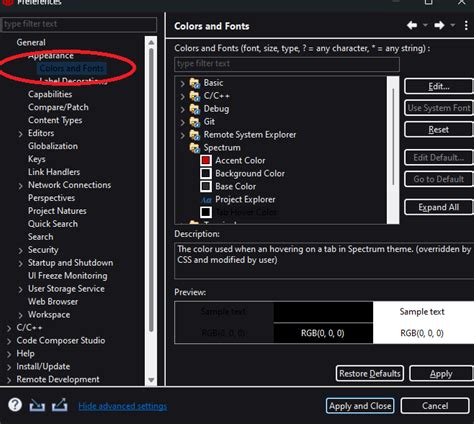Image resolution: width=474 pixels, height=424 pixels.
Task: Expand the C/C++ colors category
Action: 182,96
